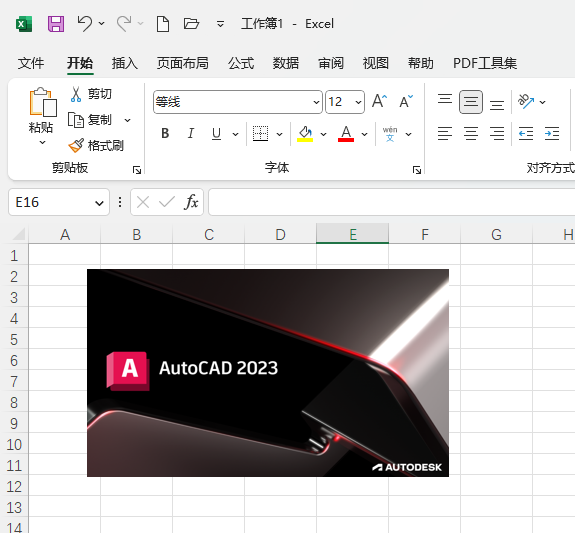Customize the Quick Access Toolbar dropdown
Viewport: 575px width, 533px height.
pos(220,24)
